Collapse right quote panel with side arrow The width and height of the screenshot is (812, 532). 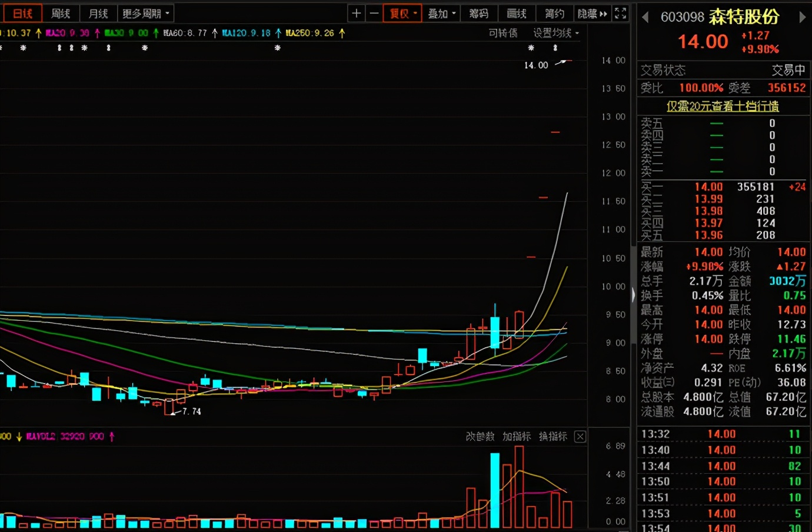click(633, 294)
